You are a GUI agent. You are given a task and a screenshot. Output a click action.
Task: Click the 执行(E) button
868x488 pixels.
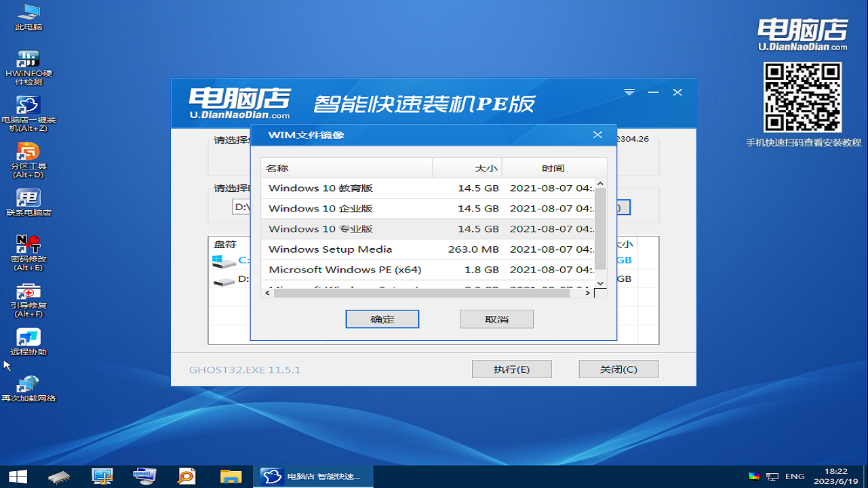[513, 369]
